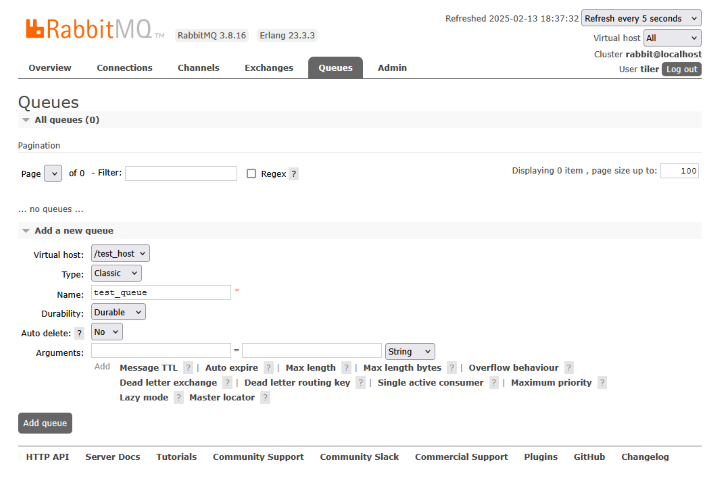Select the Queues tab
The width and height of the screenshot is (720, 477).
(336, 68)
